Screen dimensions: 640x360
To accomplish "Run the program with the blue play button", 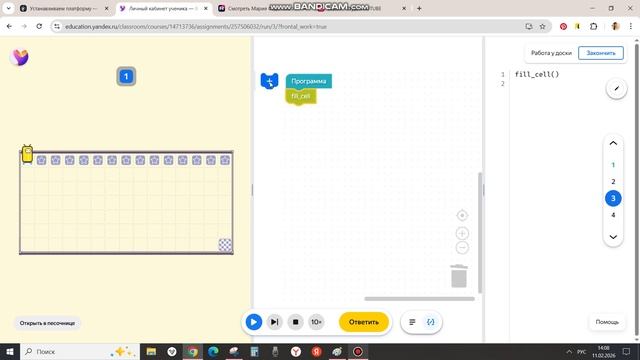I will tap(253, 322).
